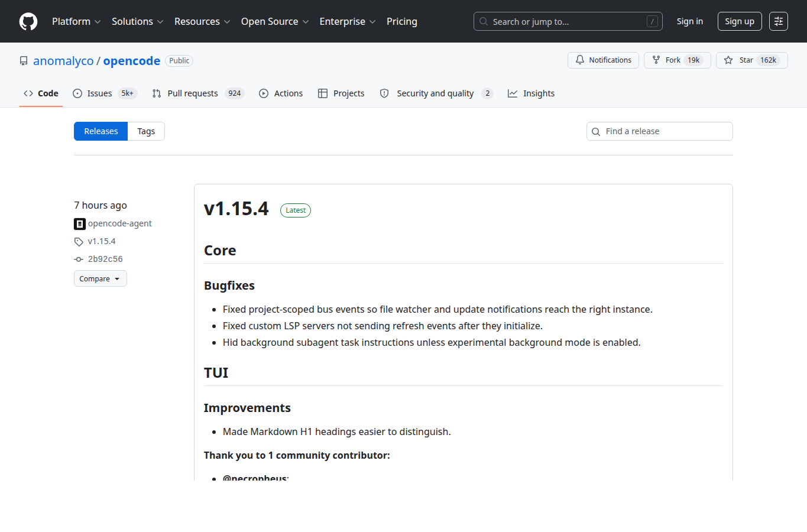
Task: Open the opencode-agent profile link
Action: pos(120,223)
